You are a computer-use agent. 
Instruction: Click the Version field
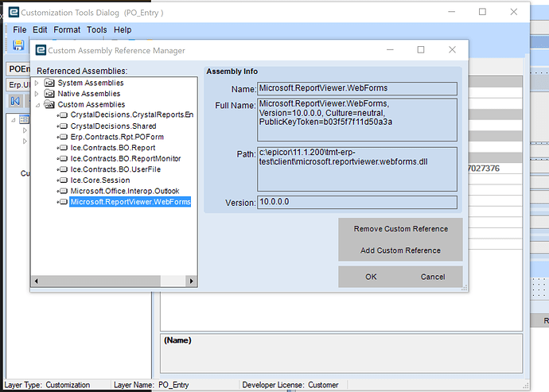tap(357, 202)
